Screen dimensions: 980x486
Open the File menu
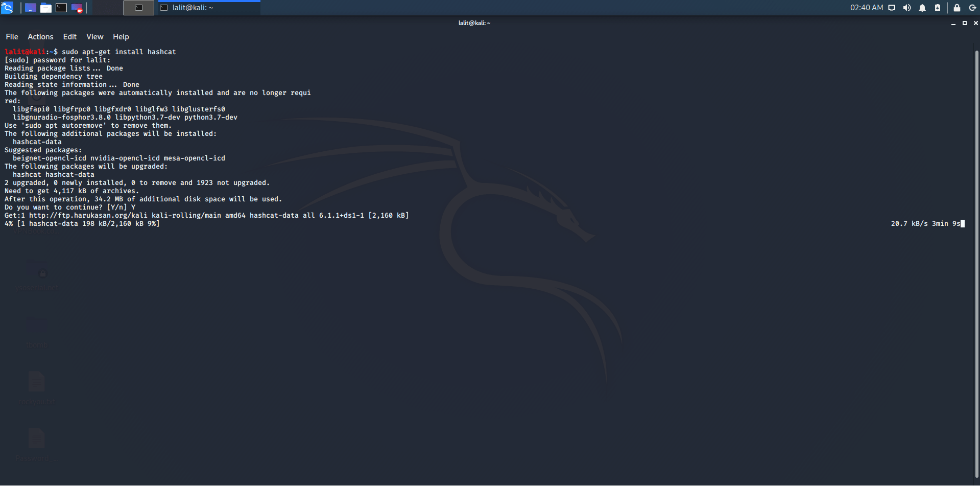pyautogui.click(x=12, y=37)
